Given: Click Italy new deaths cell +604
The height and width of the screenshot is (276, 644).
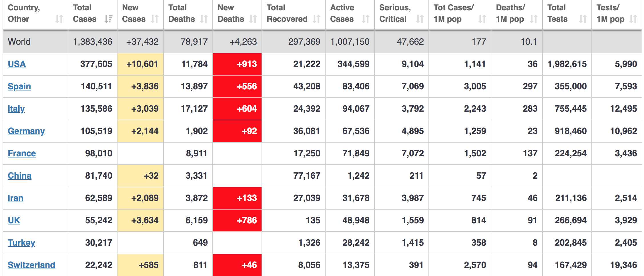Looking at the screenshot, I should 237,109.
